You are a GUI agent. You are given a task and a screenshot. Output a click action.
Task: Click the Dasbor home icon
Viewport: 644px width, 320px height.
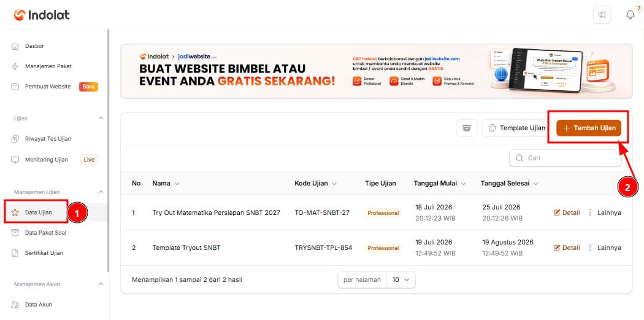pos(15,46)
